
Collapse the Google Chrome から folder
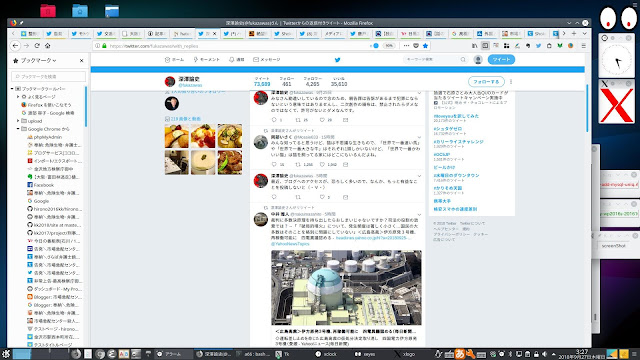tap(18, 129)
